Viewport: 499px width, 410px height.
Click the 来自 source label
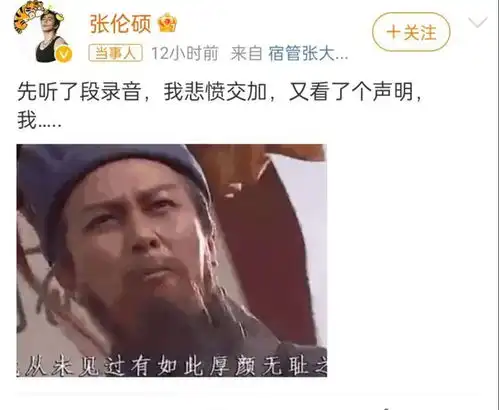pos(247,53)
